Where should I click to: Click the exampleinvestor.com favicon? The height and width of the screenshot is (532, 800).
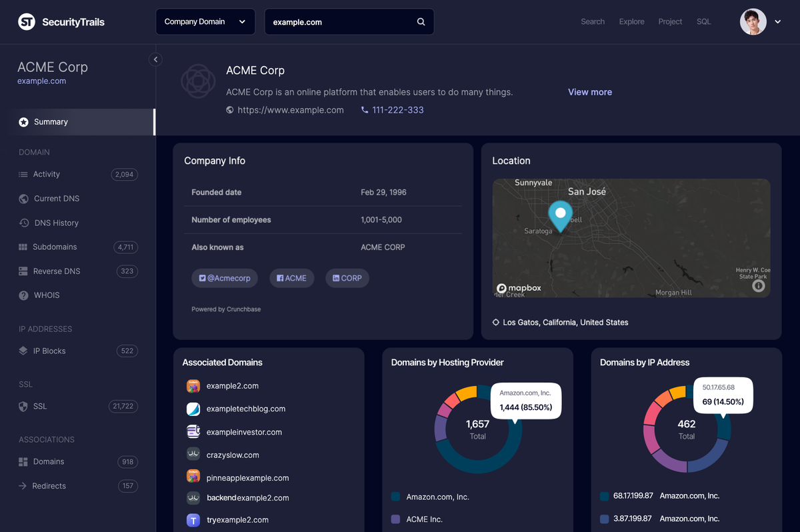193,432
